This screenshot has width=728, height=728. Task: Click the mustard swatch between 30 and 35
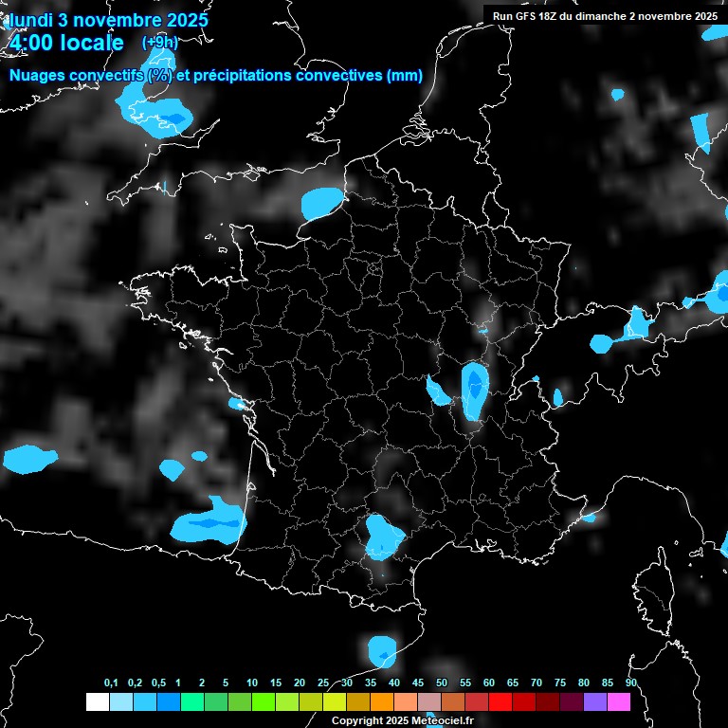[x=358, y=701]
